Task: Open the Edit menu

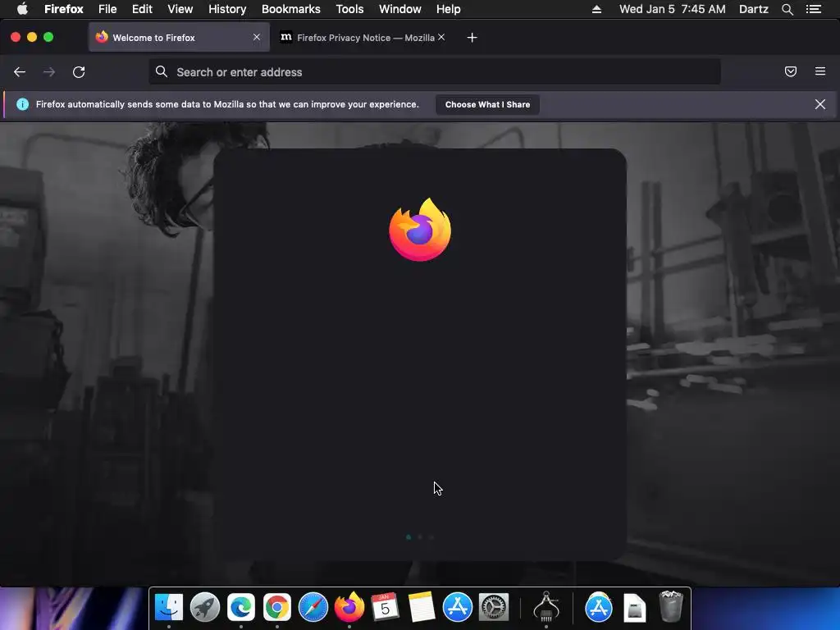Action: click(142, 9)
